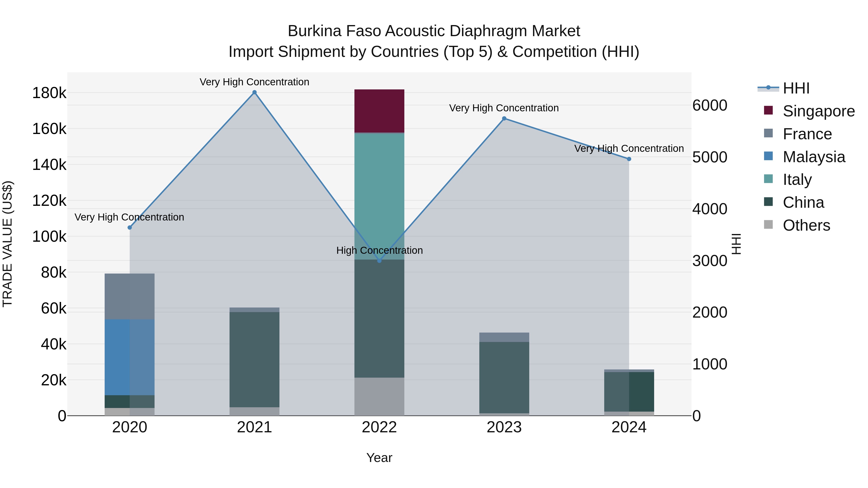Click the China segment of 2024 bar

coord(629,392)
